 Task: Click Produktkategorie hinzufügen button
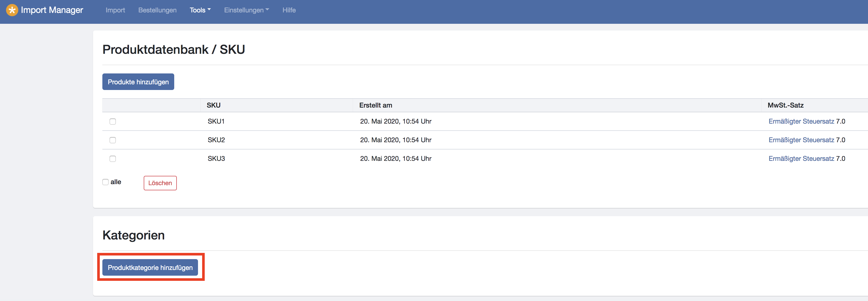click(150, 268)
